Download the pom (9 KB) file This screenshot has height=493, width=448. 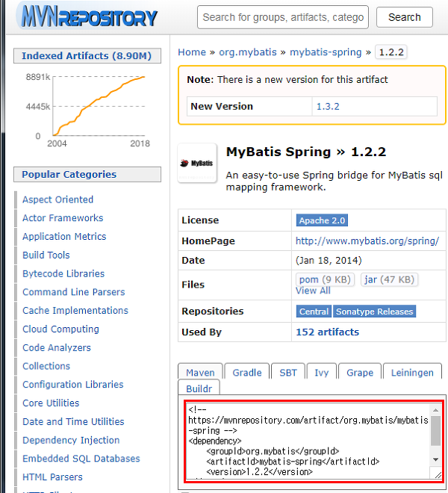tap(325, 279)
